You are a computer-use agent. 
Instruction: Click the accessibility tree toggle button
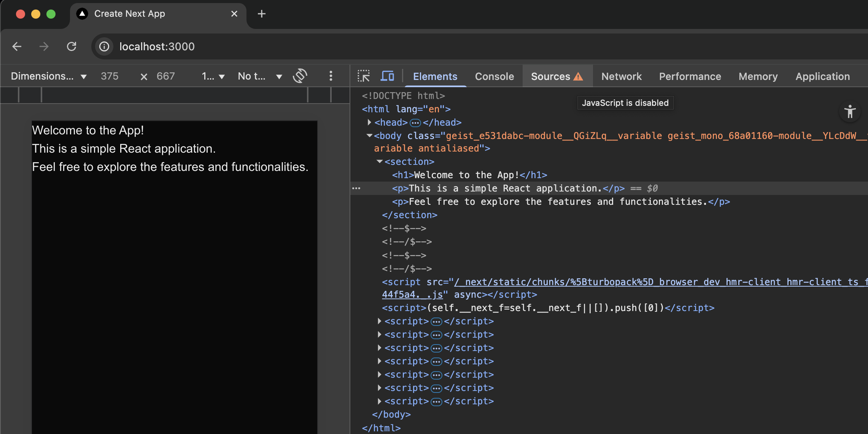(850, 112)
